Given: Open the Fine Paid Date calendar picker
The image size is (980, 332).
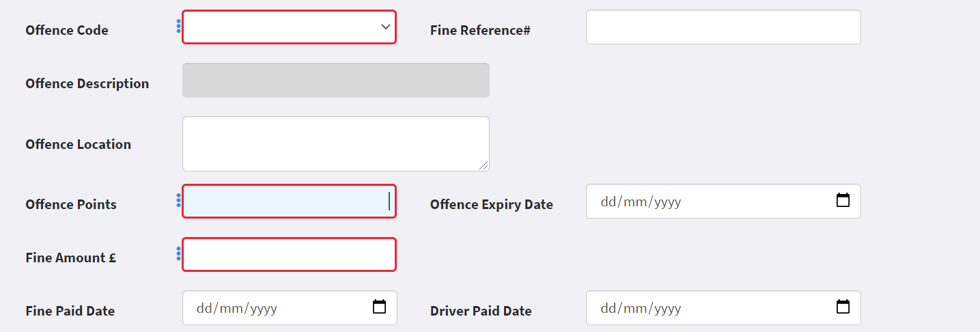Looking at the screenshot, I should tap(380, 307).
